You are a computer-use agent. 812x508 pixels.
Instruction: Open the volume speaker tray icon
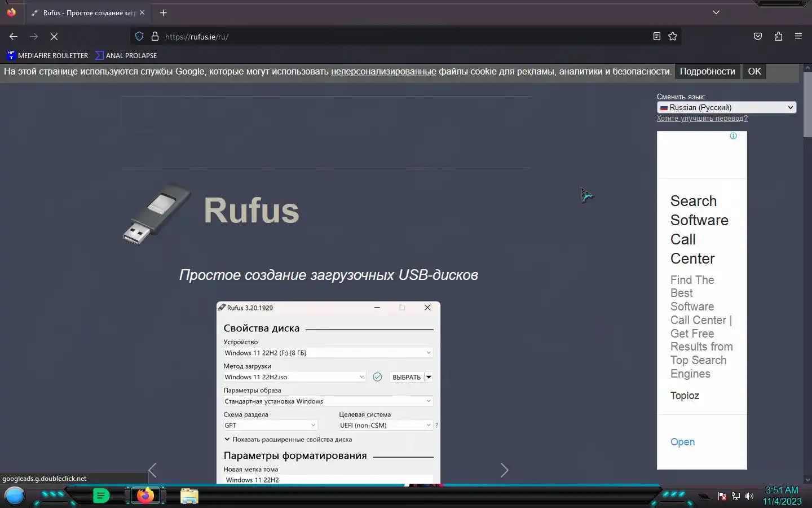click(749, 496)
